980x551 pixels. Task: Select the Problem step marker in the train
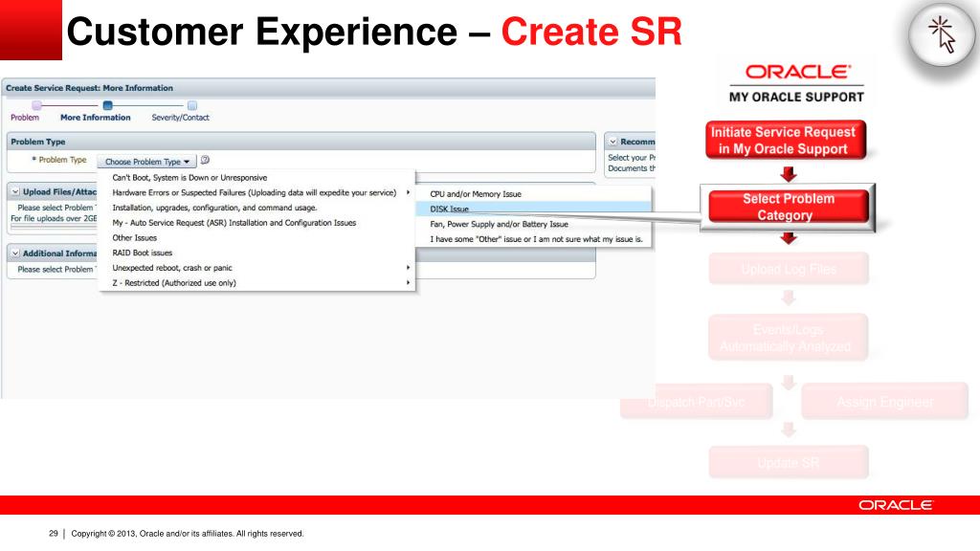tap(37, 105)
